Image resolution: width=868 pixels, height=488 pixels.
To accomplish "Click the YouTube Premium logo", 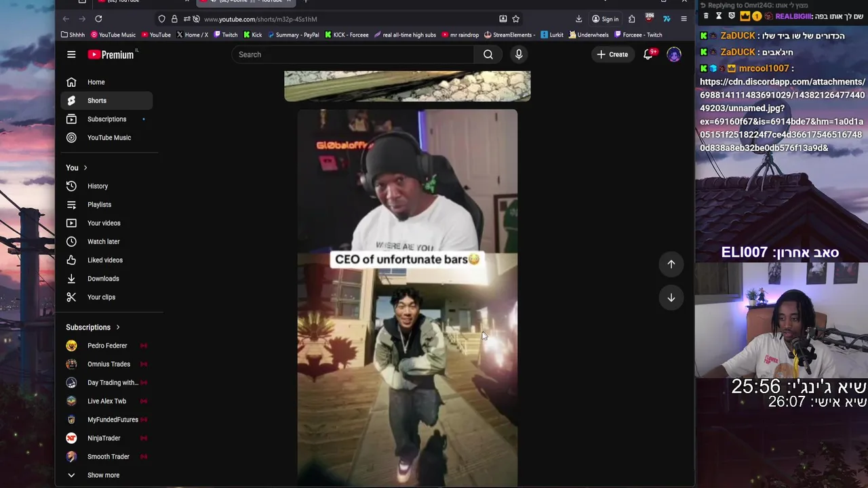I will tap(111, 55).
